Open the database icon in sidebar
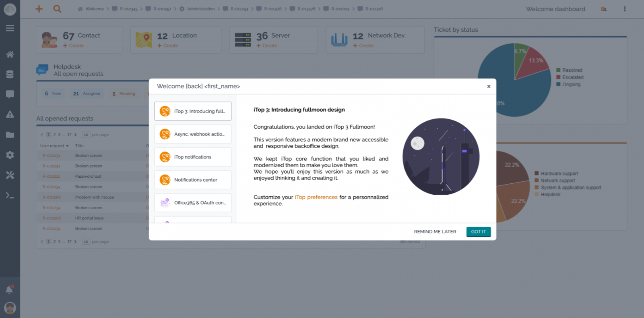 [10, 74]
